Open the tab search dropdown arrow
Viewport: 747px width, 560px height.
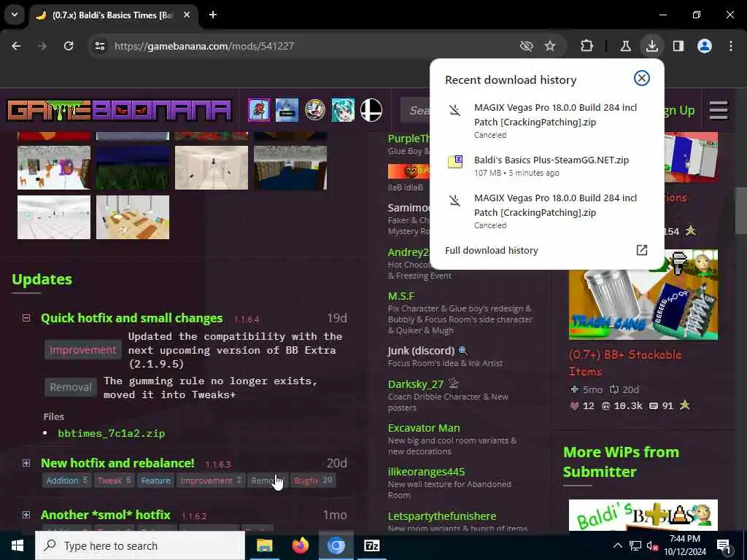tap(15, 15)
